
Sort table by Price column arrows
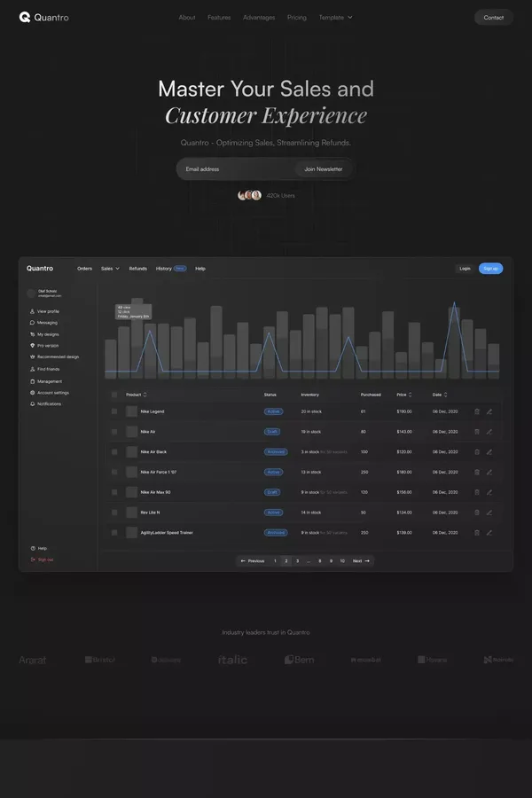pyautogui.click(x=411, y=395)
